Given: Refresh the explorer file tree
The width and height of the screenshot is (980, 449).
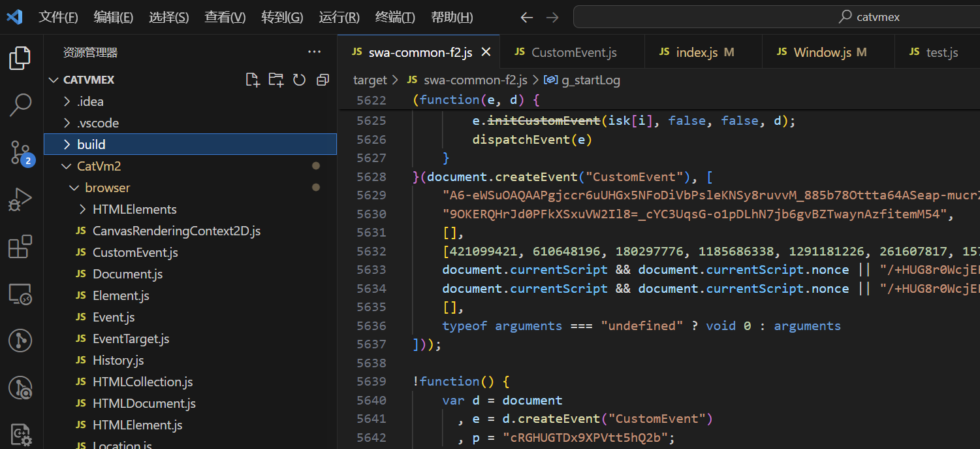Looking at the screenshot, I should pyautogui.click(x=300, y=80).
